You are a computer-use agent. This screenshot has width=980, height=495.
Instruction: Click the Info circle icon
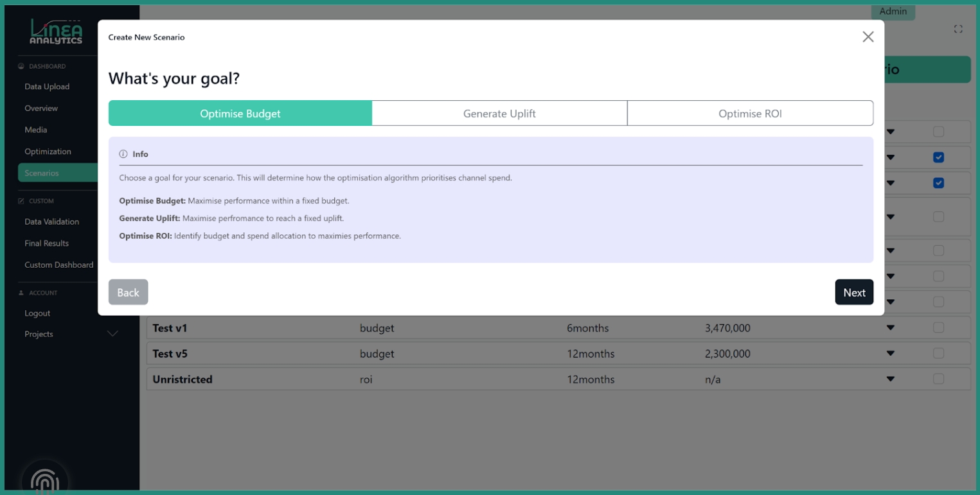[x=123, y=154]
